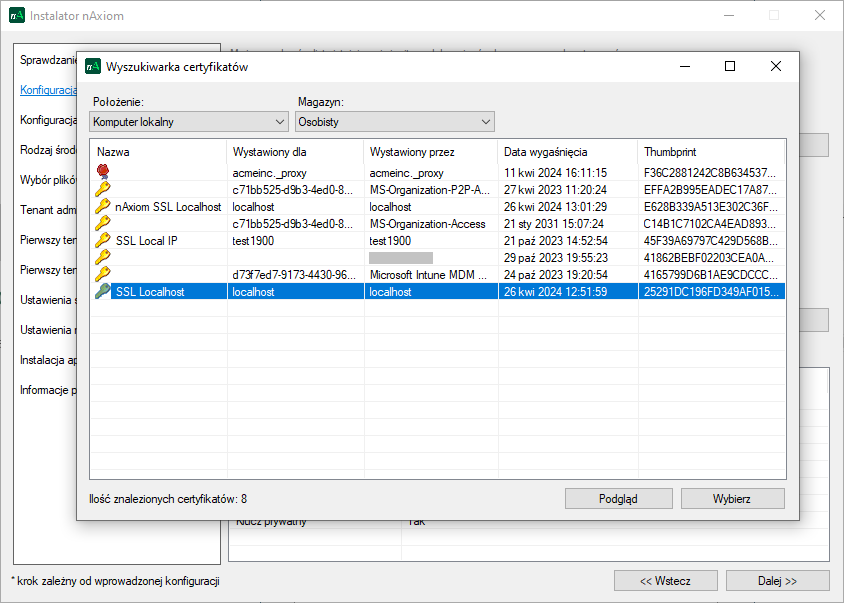Click the key icon beside nAxiom SSL Localhost

tap(103, 206)
